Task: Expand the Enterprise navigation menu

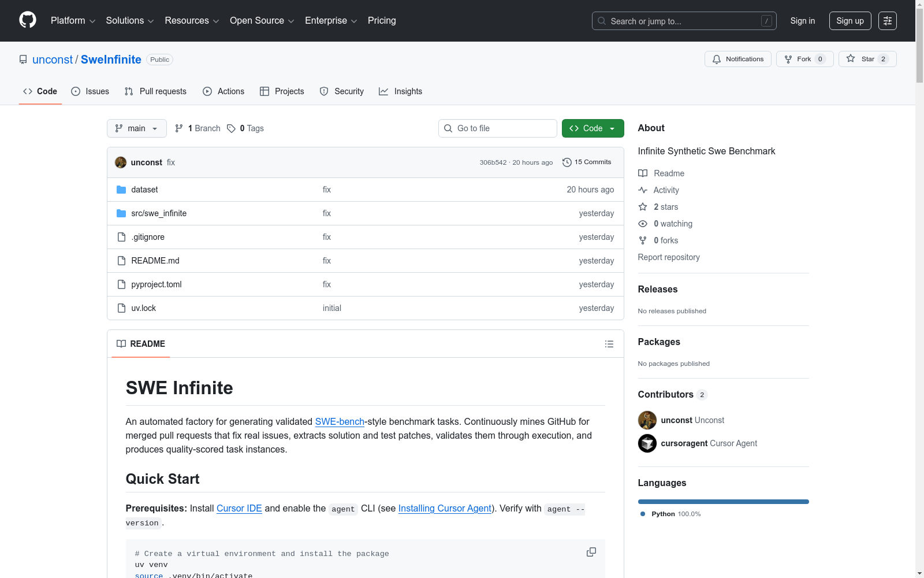Action: [331, 21]
